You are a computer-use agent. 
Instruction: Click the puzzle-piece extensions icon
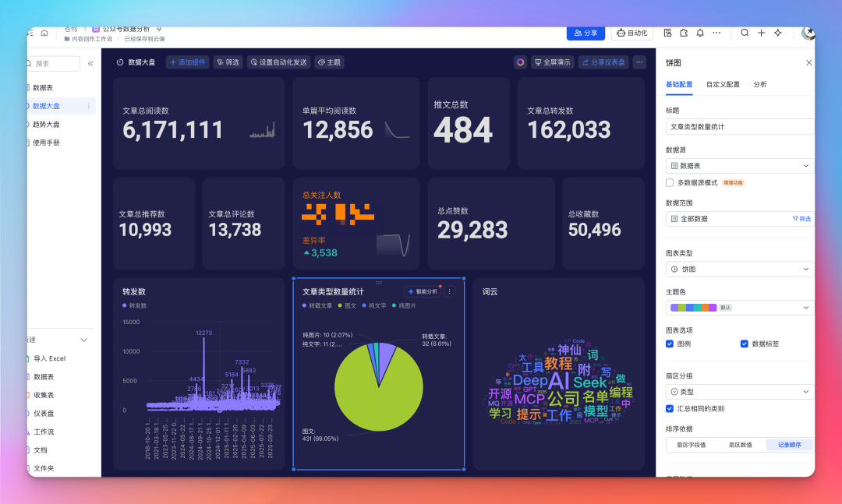coord(684,33)
